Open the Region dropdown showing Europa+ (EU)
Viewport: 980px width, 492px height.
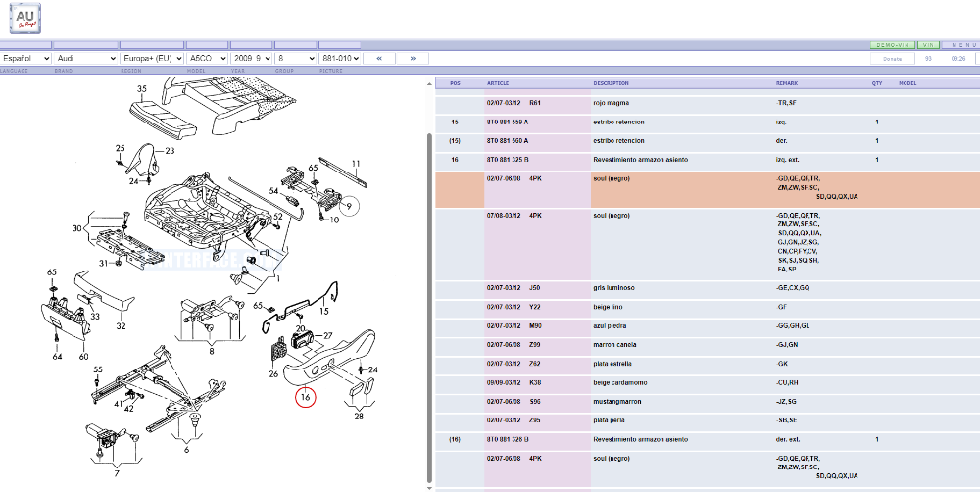click(x=152, y=58)
